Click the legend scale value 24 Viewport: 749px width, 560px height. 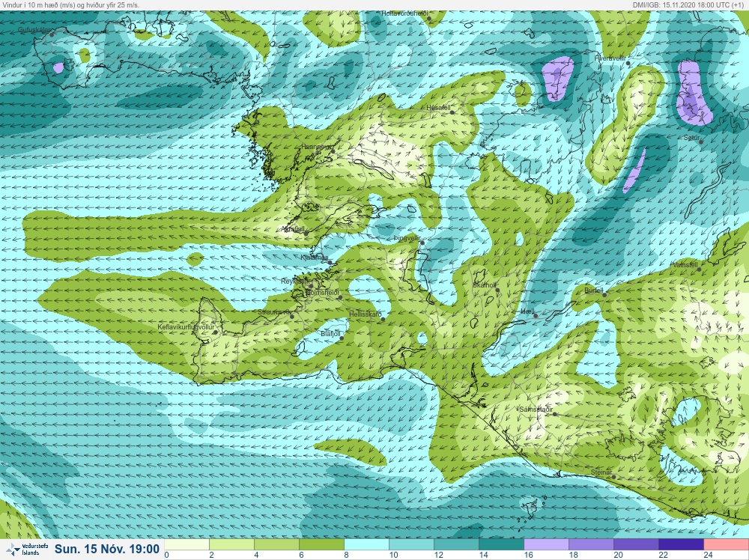(x=708, y=556)
